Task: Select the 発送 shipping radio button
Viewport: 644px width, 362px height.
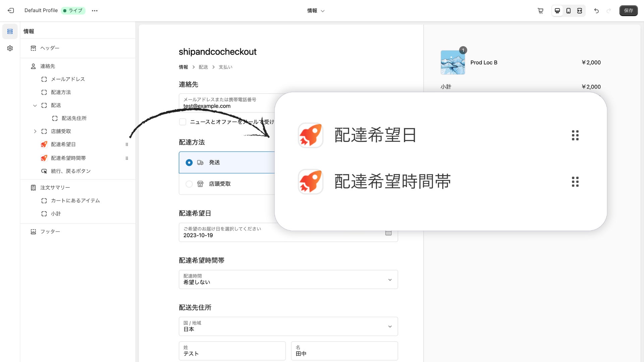Action: pyautogui.click(x=189, y=163)
